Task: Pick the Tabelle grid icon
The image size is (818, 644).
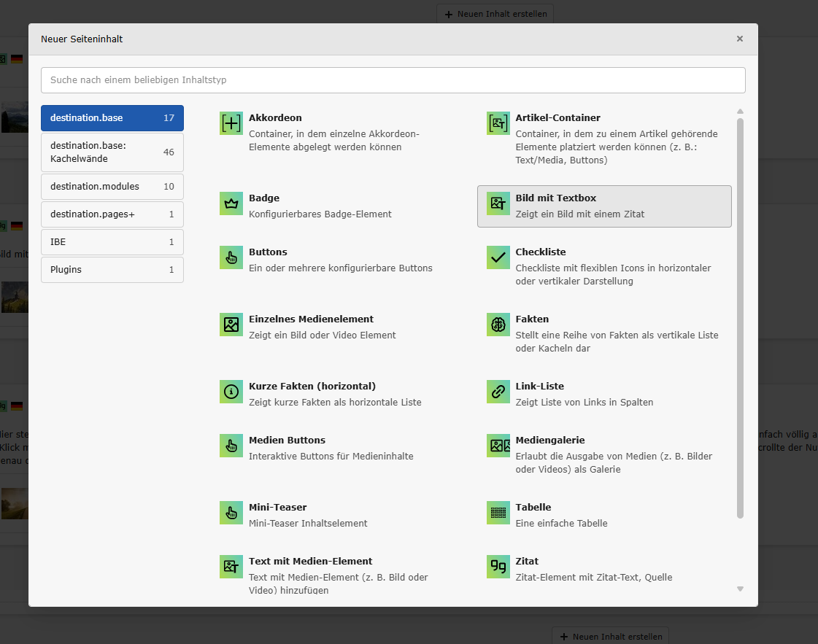Action: (x=498, y=513)
